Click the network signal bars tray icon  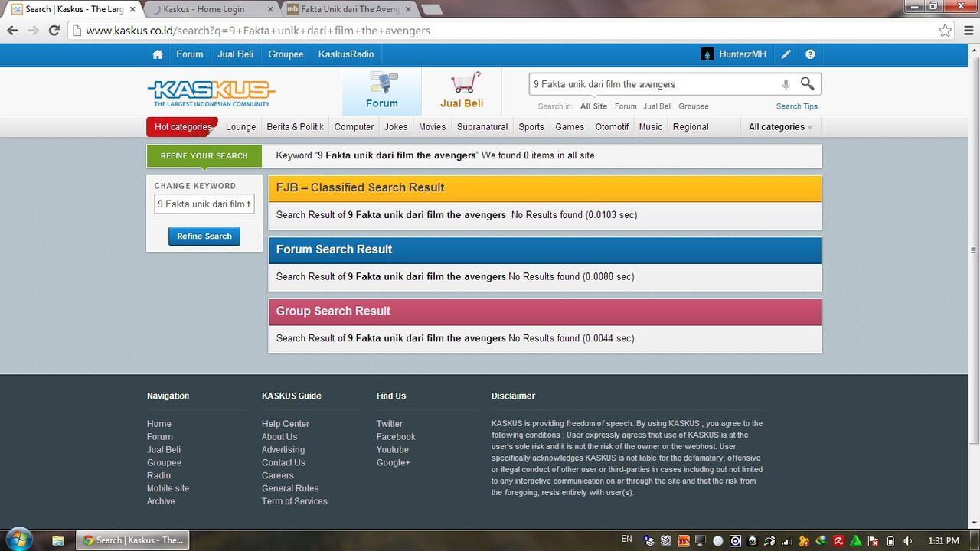(x=786, y=540)
